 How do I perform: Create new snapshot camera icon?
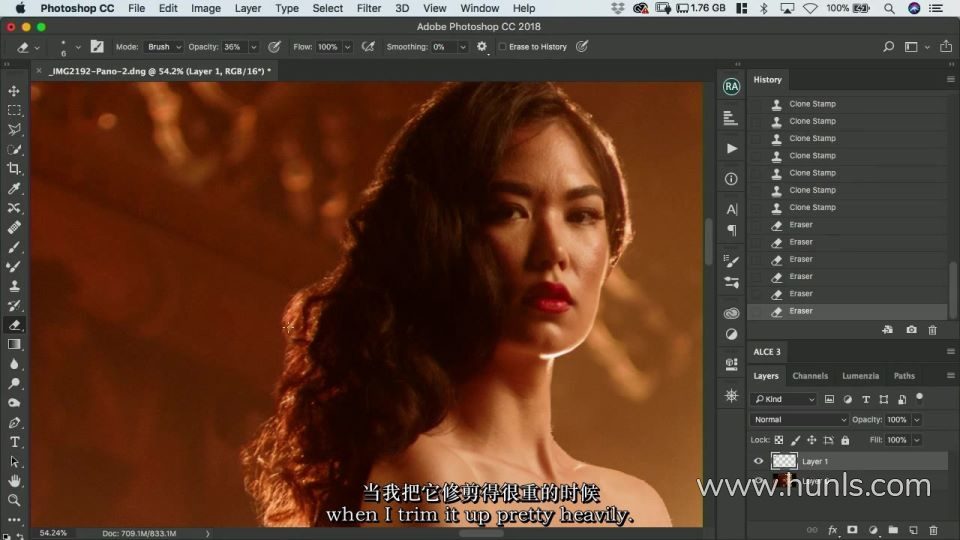(x=911, y=330)
